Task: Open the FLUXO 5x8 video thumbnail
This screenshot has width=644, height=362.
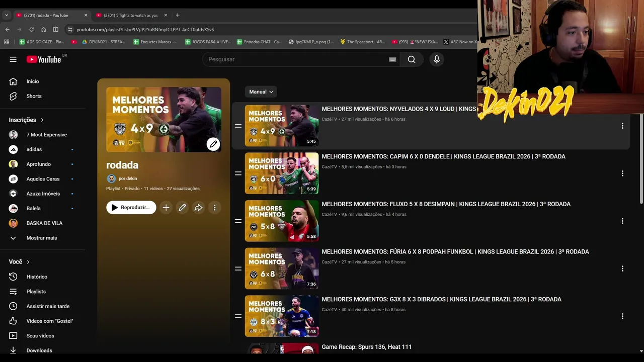Action: (x=282, y=221)
